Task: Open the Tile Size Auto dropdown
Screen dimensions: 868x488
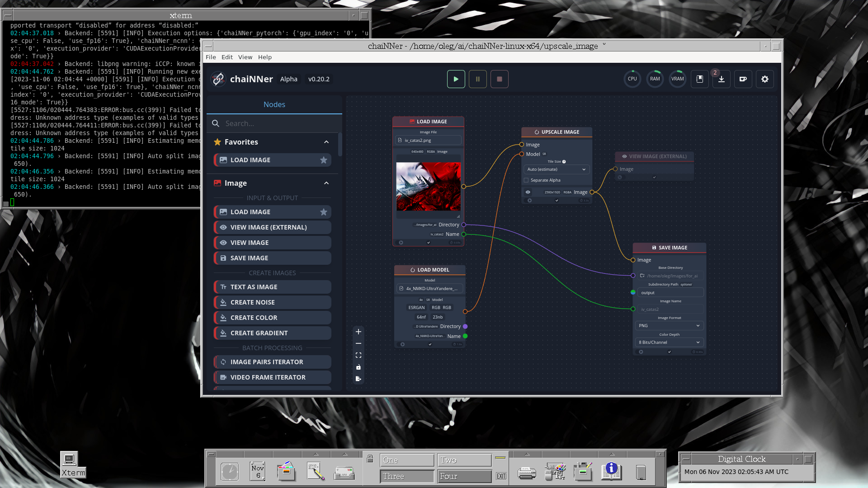Action: (556, 169)
